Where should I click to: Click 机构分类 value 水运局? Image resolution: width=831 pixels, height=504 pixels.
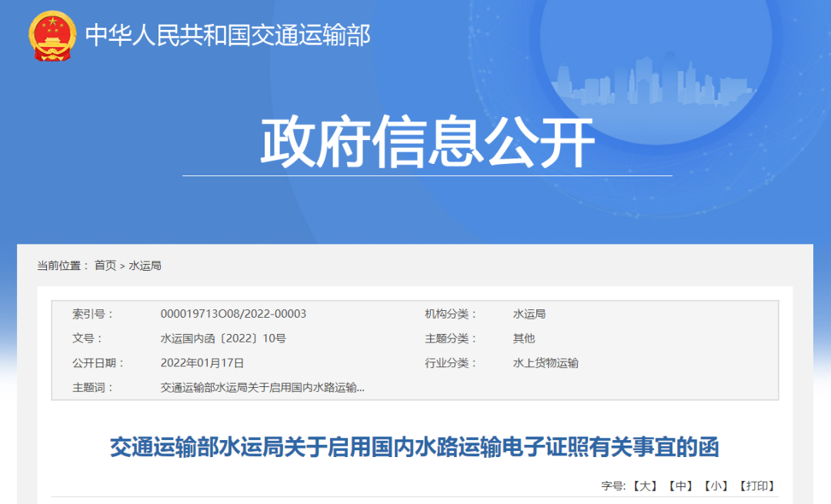(x=529, y=314)
